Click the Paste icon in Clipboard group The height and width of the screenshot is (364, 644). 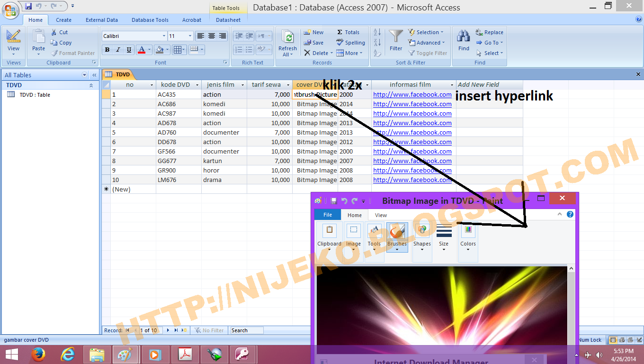point(39,37)
